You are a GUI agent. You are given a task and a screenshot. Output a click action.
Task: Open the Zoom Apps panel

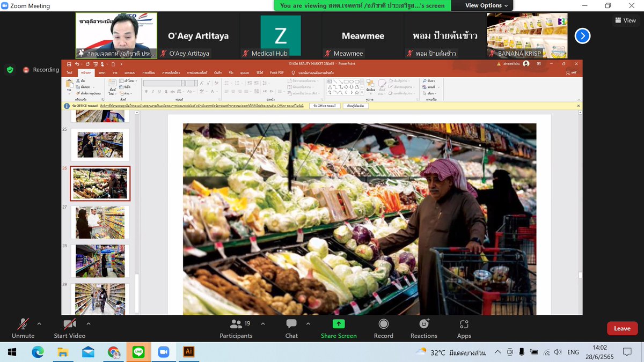(464, 328)
